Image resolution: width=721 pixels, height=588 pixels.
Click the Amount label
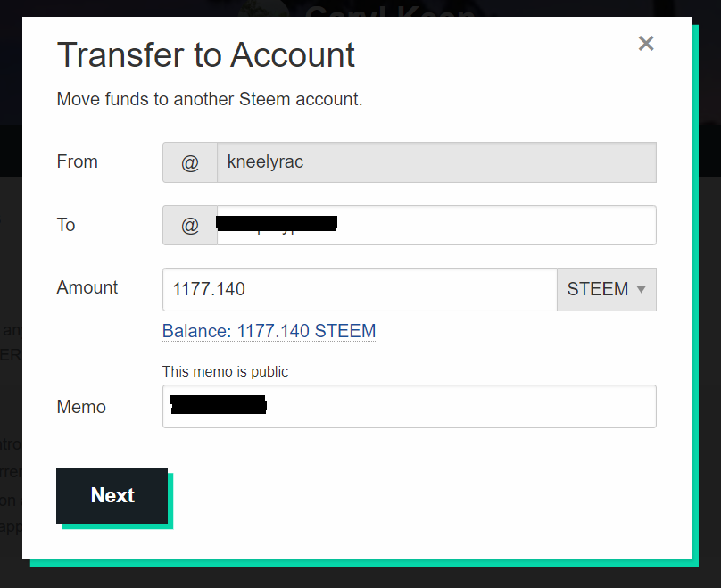coord(87,287)
